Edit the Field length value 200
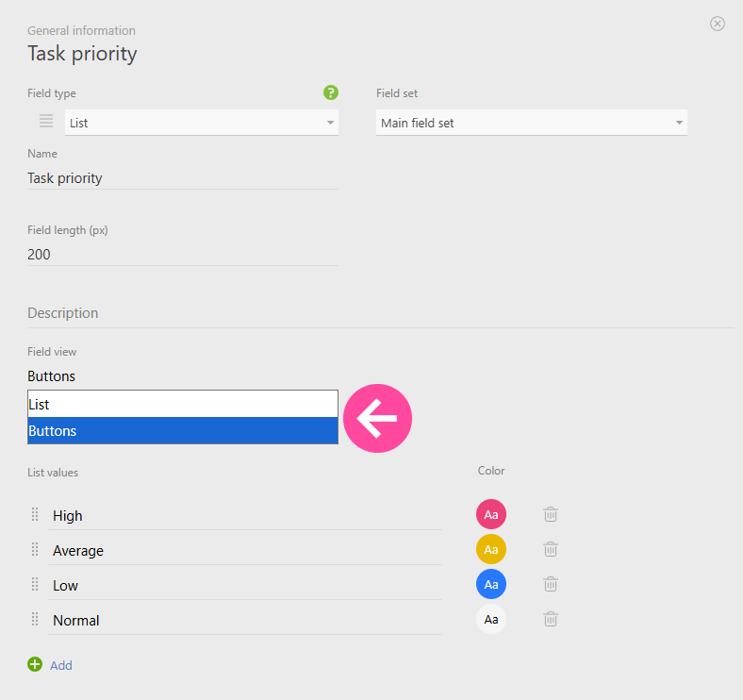Image resolution: width=743 pixels, height=700 pixels. (182, 254)
